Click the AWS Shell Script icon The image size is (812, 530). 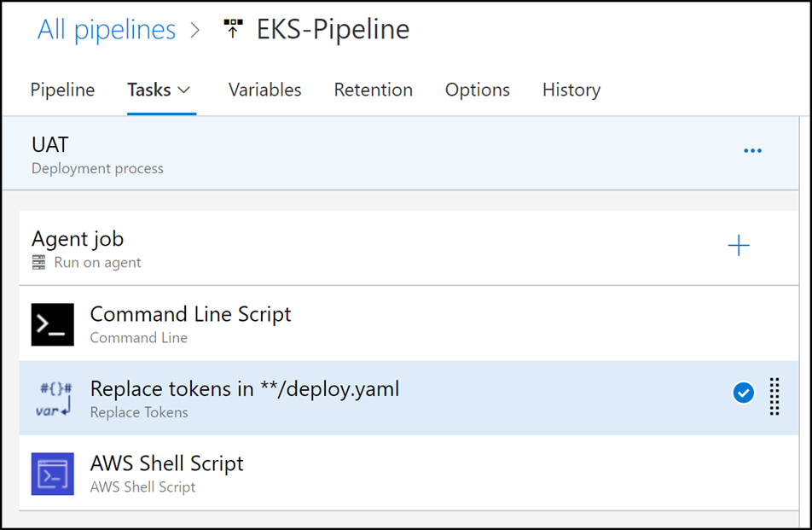(x=52, y=474)
